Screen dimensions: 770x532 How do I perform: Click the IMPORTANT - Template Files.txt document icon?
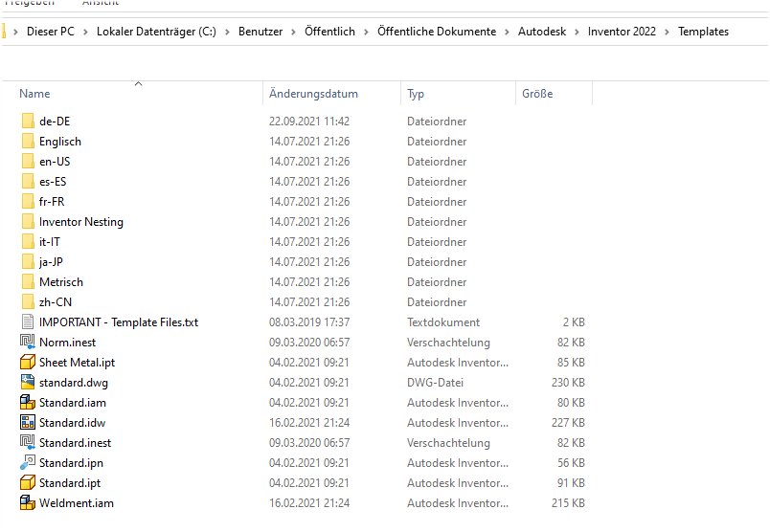point(28,321)
